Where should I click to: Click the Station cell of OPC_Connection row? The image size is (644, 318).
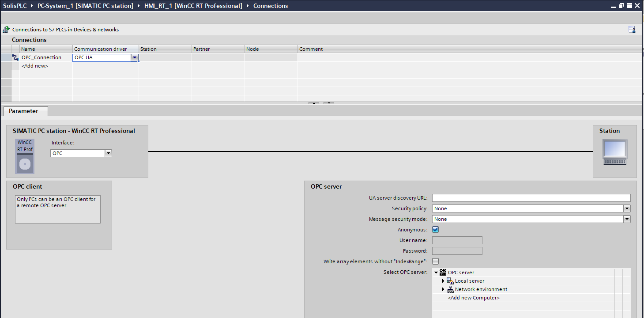click(165, 57)
